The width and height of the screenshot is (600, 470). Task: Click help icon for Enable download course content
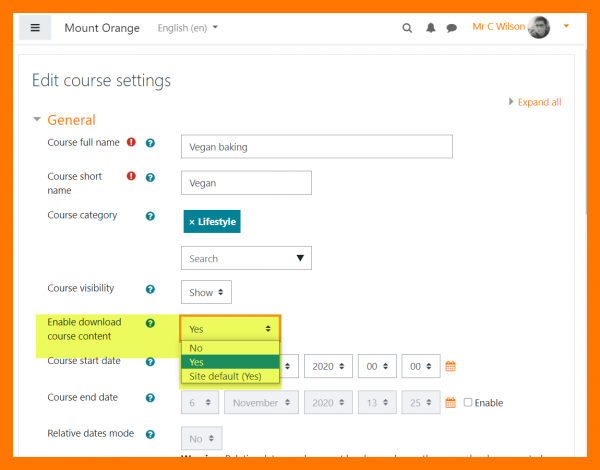tap(150, 324)
